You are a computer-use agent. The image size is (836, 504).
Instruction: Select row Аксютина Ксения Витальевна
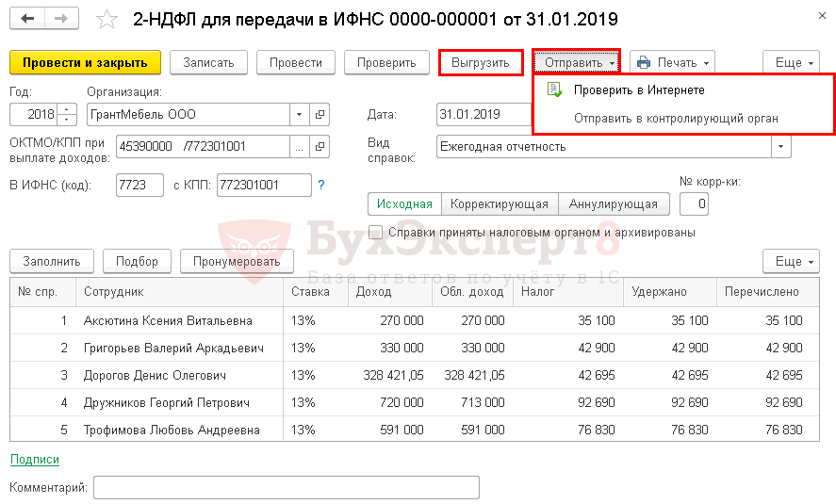(415, 320)
